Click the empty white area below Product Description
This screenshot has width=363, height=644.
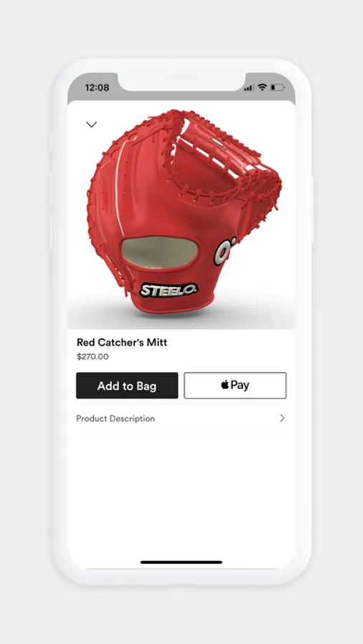[x=181, y=493]
